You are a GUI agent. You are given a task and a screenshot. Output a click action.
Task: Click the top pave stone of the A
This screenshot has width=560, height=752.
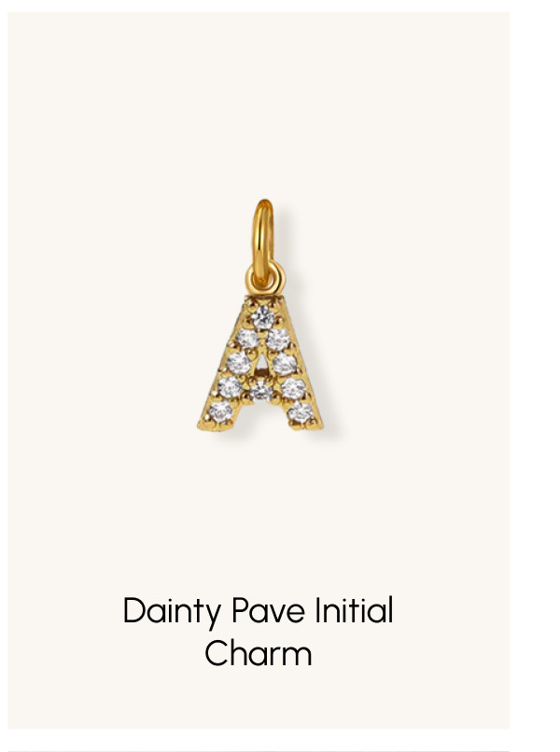coord(262,317)
